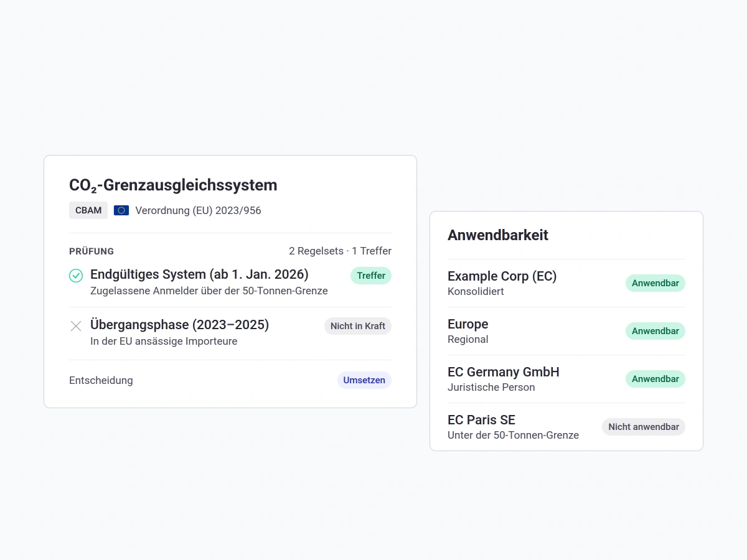The height and width of the screenshot is (560, 747).
Task: Select the Example Corp (EC) entity name
Action: click(x=502, y=276)
